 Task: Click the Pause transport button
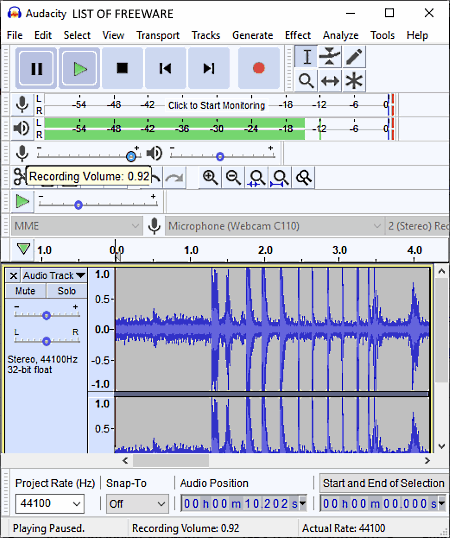point(36,68)
